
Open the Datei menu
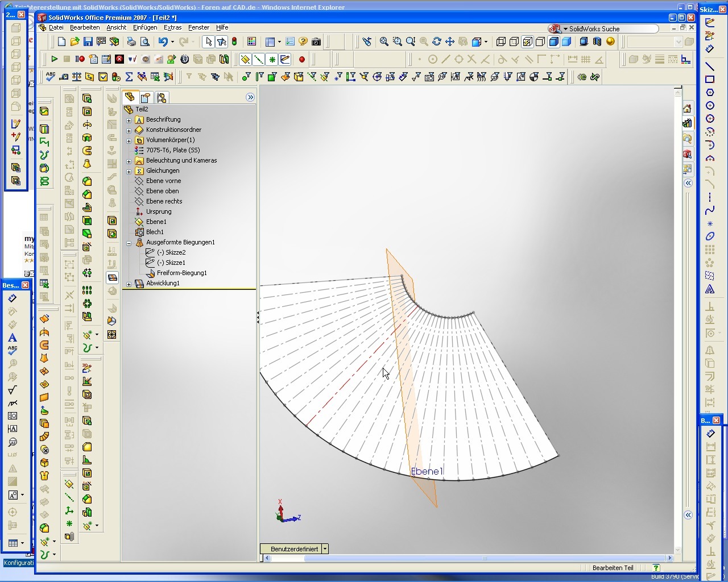pos(56,27)
